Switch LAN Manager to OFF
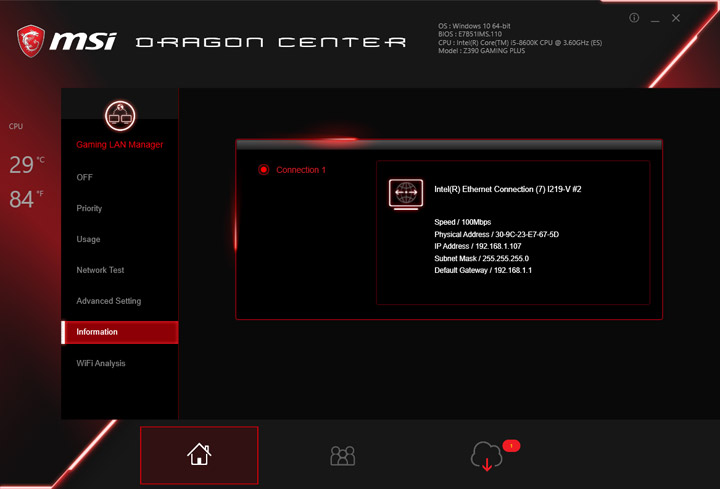The width and height of the screenshot is (720, 489). click(84, 177)
